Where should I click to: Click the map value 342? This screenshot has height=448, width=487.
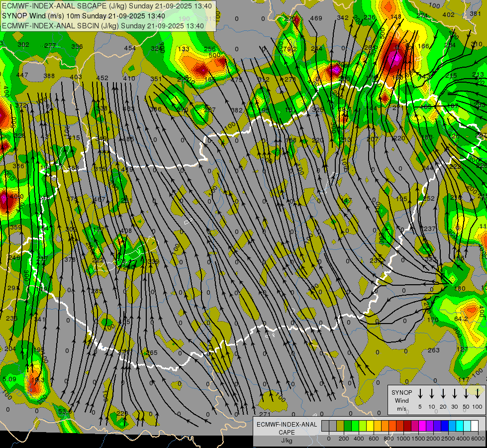[x=343, y=17]
